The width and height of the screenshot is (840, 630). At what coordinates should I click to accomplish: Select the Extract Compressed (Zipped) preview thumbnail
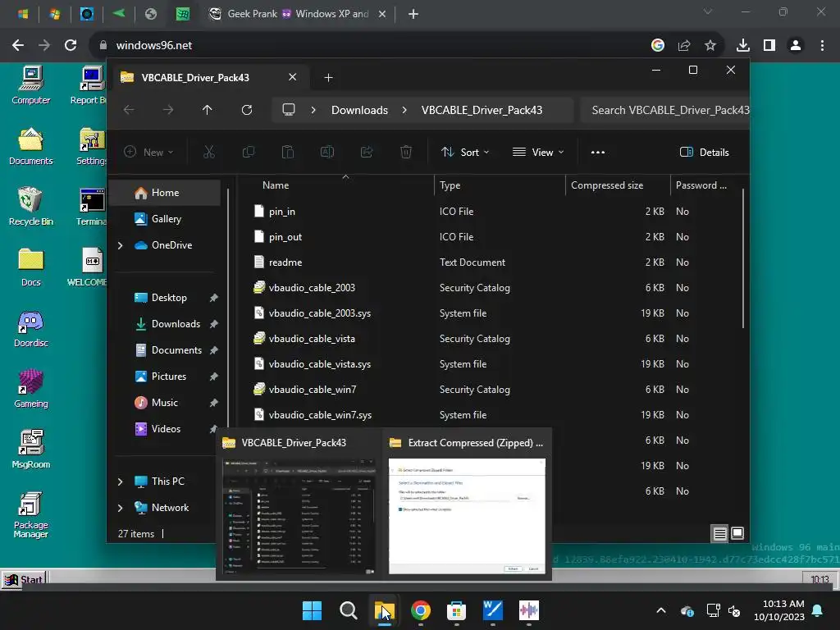coord(467,517)
